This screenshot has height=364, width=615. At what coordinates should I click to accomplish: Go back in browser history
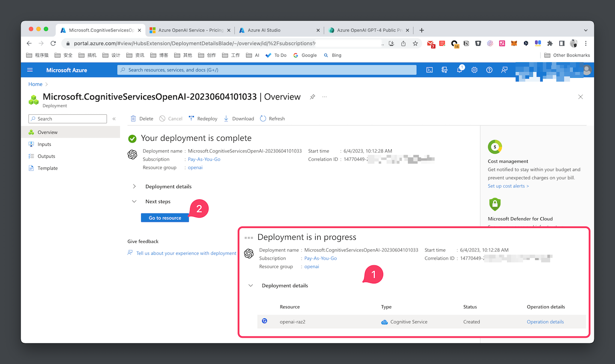coord(29,43)
